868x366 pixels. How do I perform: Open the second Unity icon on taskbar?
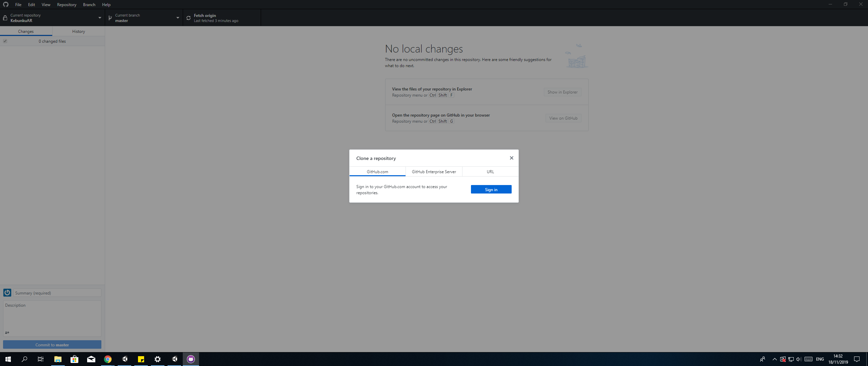tap(174, 359)
